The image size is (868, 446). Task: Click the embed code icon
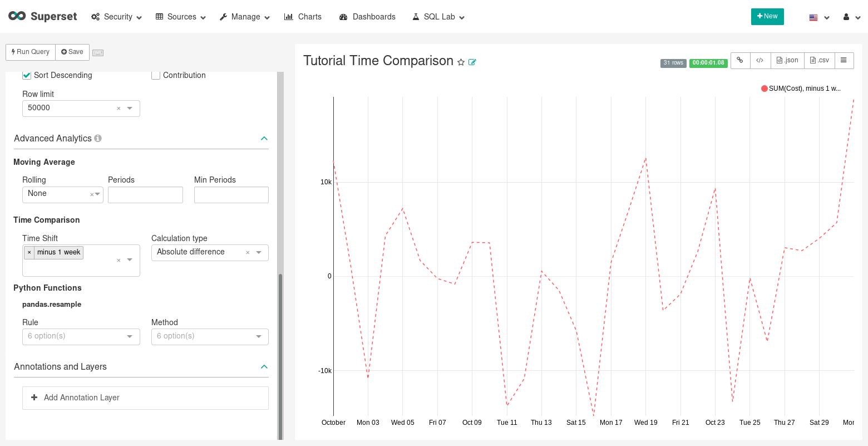[759, 61]
